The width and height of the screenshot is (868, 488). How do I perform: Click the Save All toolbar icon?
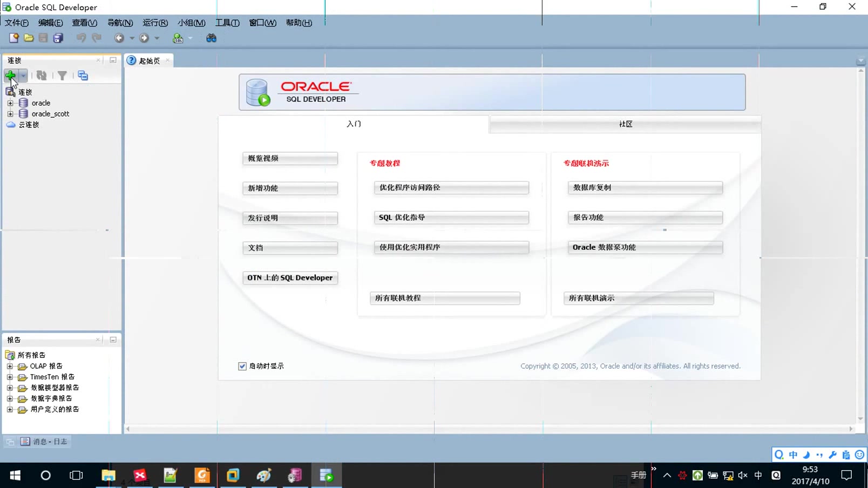pyautogui.click(x=58, y=38)
